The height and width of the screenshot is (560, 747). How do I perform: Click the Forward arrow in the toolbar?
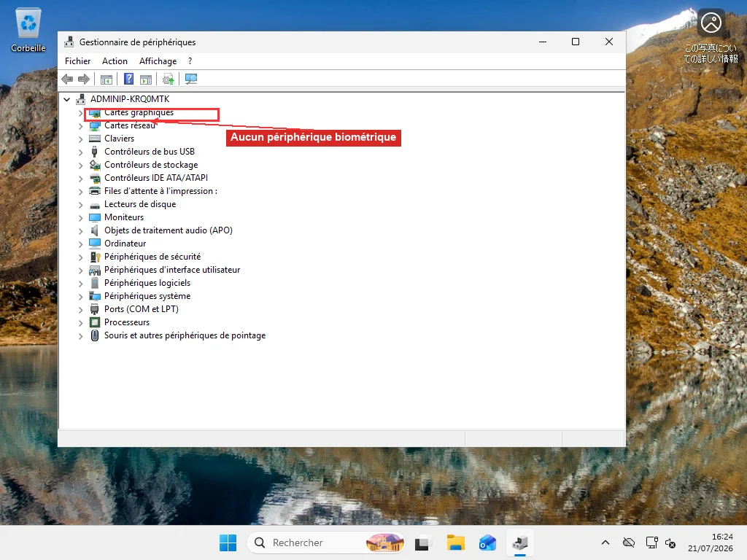tap(84, 79)
